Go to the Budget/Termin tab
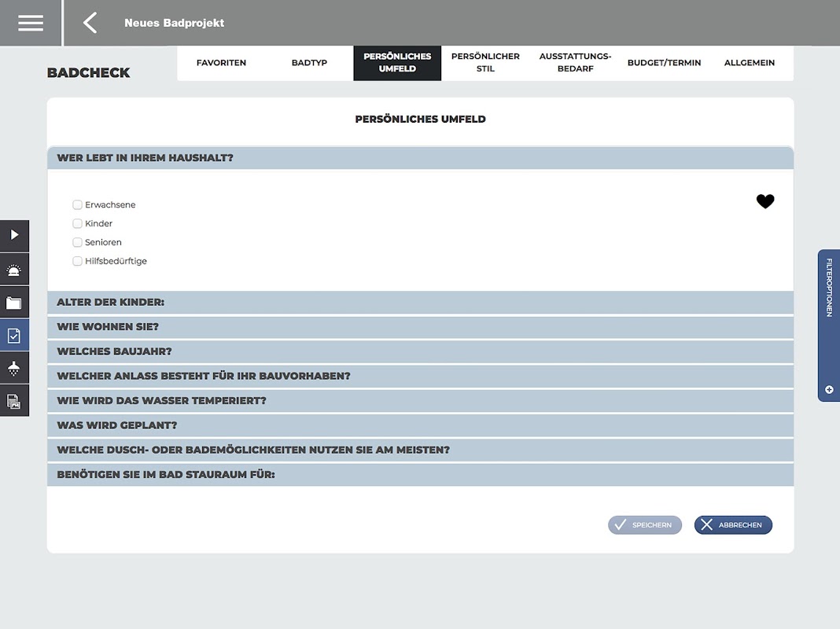The image size is (840, 629). click(664, 63)
